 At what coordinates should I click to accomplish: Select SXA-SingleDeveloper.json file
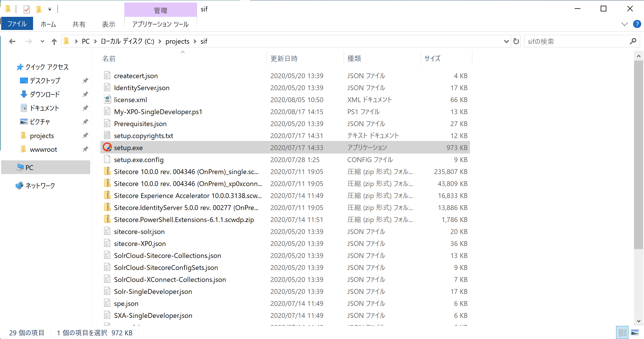pyautogui.click(x=153, y=315)
